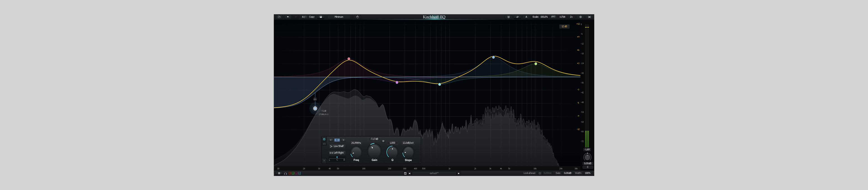This screenshot has height=190, width=868.
Task: Toggle A/B state comparison
Action: pyautogui.click(x=304, y=17)
